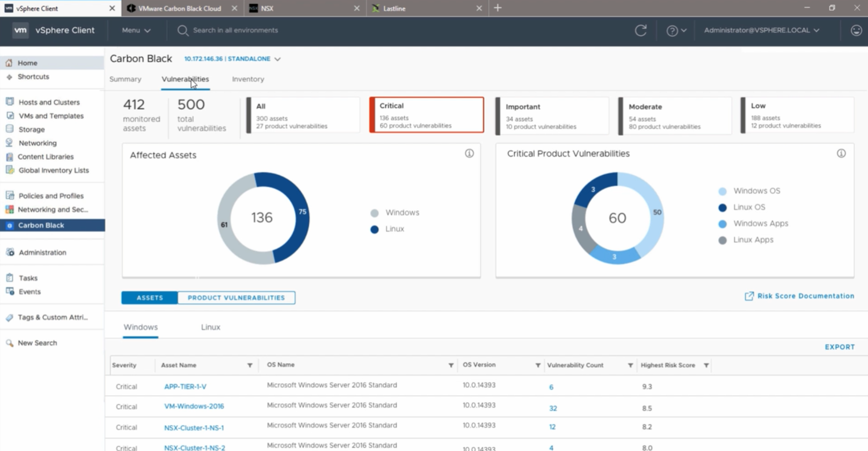The width and height of the screenshot is (868, 451).
Task: Select VMs and Templates in sidebar
Action: (50, 115)
